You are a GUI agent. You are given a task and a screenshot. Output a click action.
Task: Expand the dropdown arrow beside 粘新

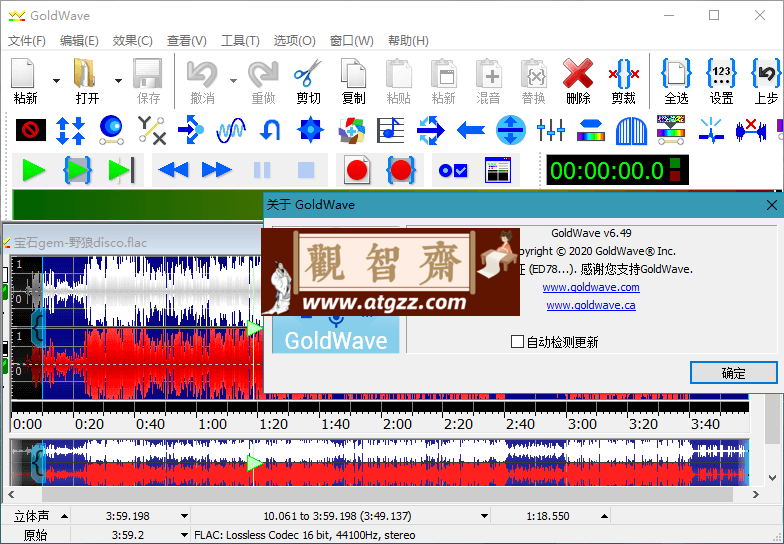coord(56,80)
